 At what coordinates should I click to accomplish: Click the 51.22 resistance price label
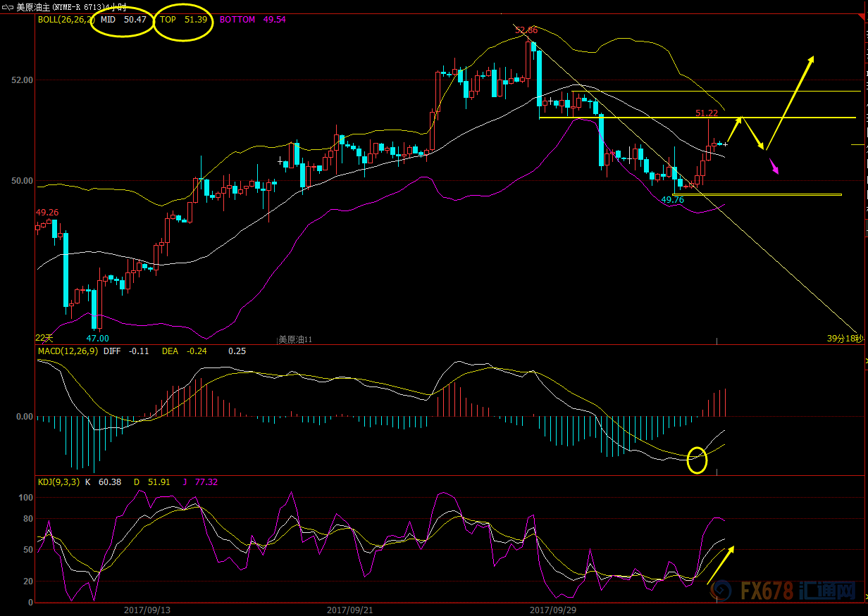[x=706, y=113]
